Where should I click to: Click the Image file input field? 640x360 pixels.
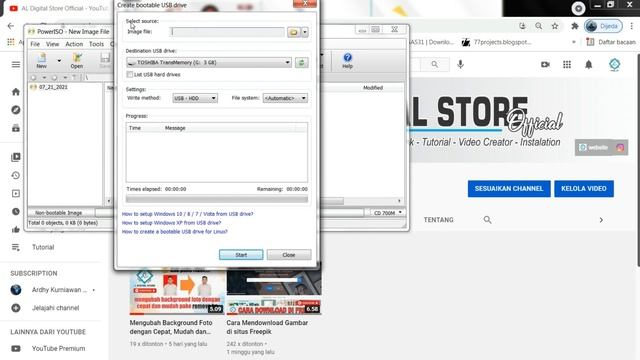coord(227,32)
